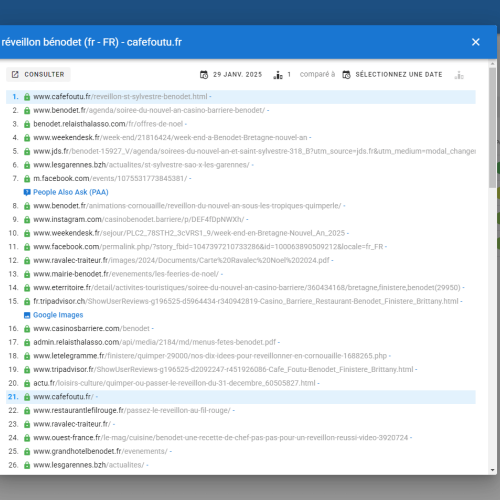Click the Google Images icon
Image resolution: width=500 pixels, height=500 pixels.
[27, 315]
